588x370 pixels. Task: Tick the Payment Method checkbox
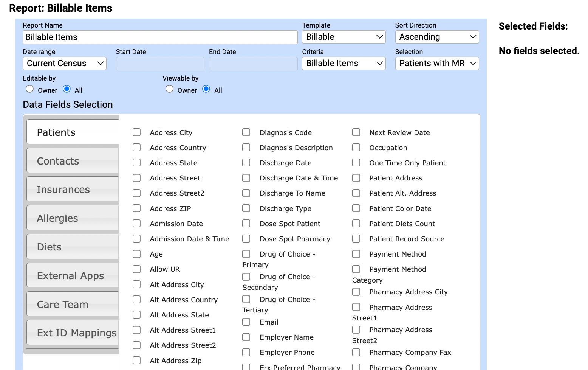[356, 254]
